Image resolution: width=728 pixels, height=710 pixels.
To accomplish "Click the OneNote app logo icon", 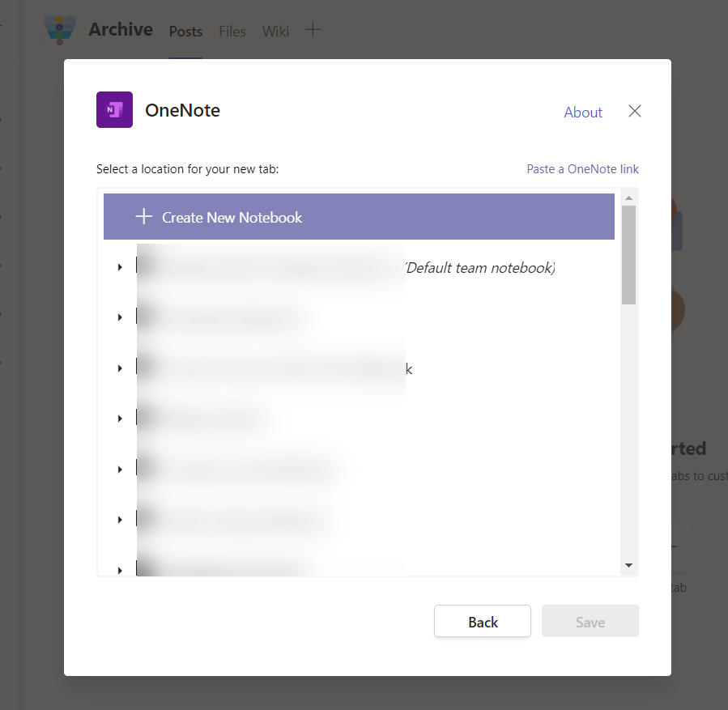I will click(114, 110).
